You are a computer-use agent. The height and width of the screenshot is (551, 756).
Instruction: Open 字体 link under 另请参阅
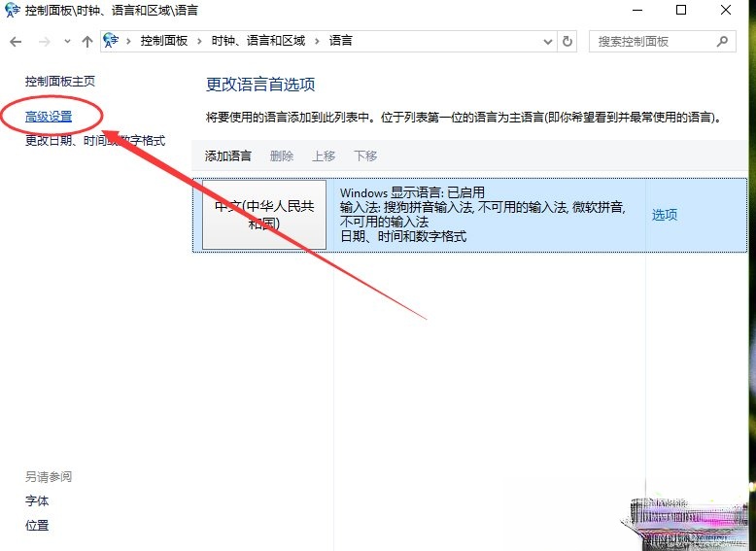click(37, 501)
